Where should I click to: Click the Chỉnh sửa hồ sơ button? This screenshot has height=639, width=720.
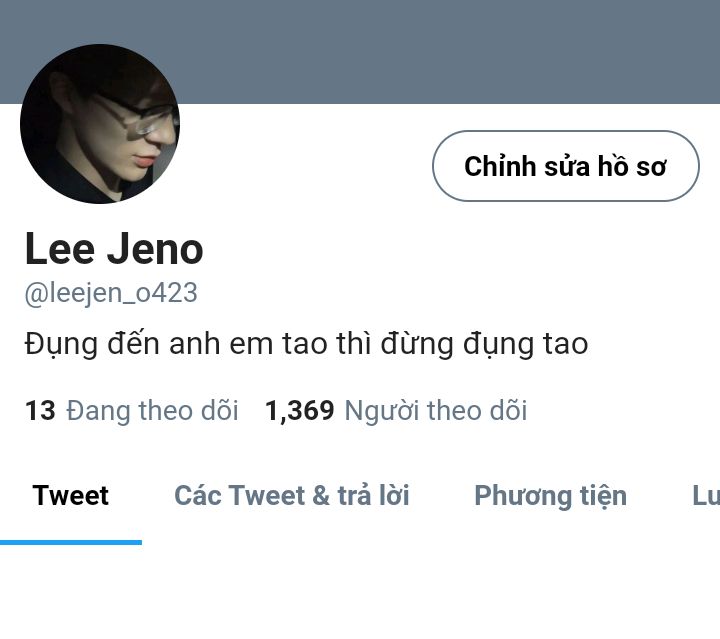566,166
